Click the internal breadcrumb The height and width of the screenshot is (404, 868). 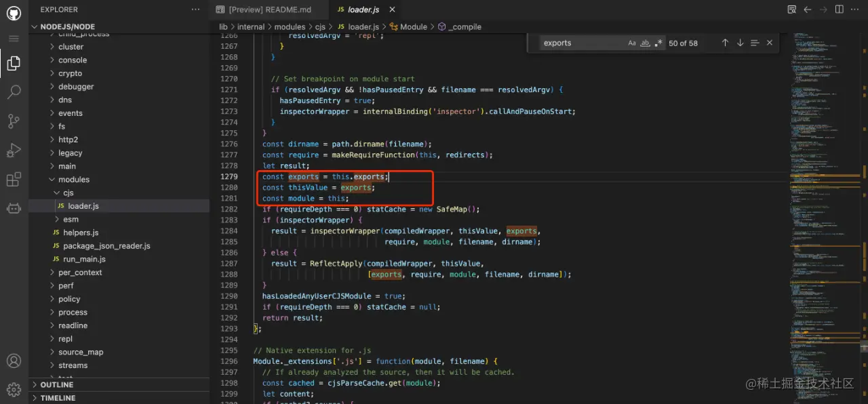tap(251, 26)
